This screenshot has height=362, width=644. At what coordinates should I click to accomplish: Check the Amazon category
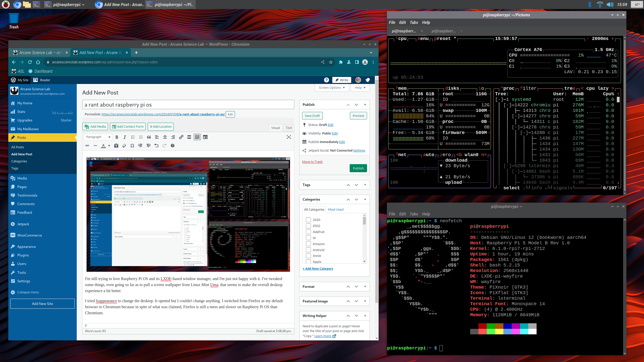tap(308, 244)
